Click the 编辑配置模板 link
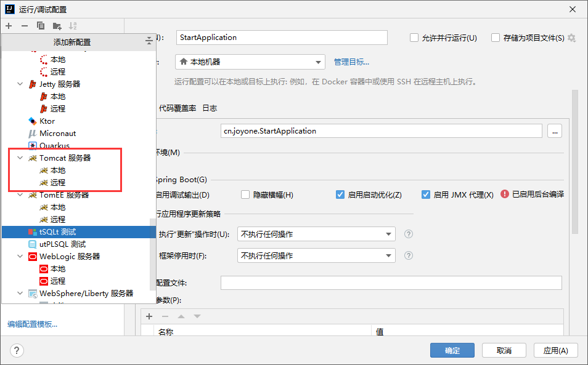This screenshot has height=365, width=588. (32, 324)
